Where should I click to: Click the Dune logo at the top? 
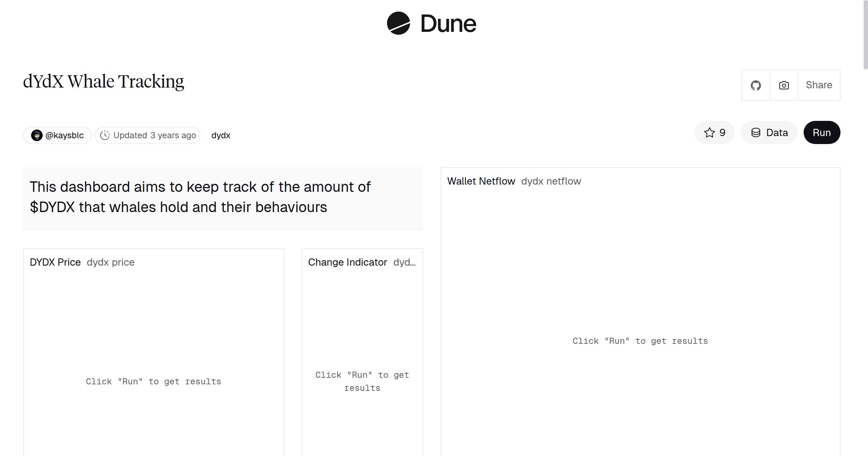click(431, 24)
